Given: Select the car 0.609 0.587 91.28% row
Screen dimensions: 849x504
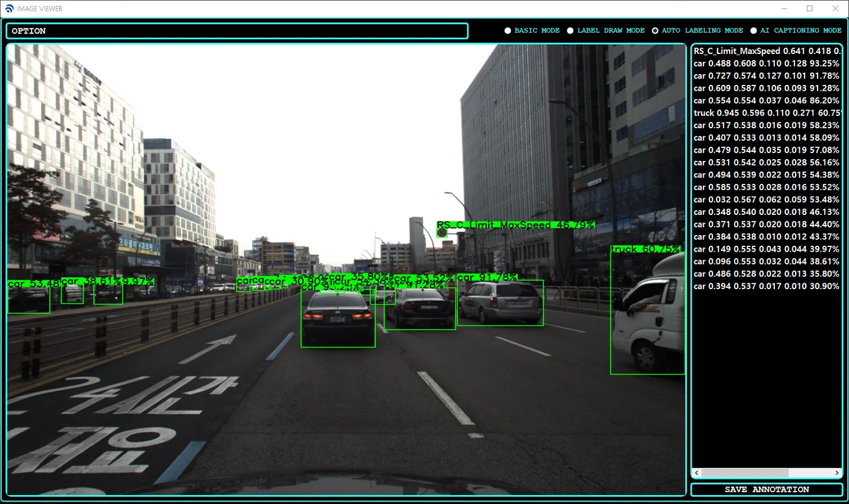Looking at the screenshot, I should click(767, 88).
